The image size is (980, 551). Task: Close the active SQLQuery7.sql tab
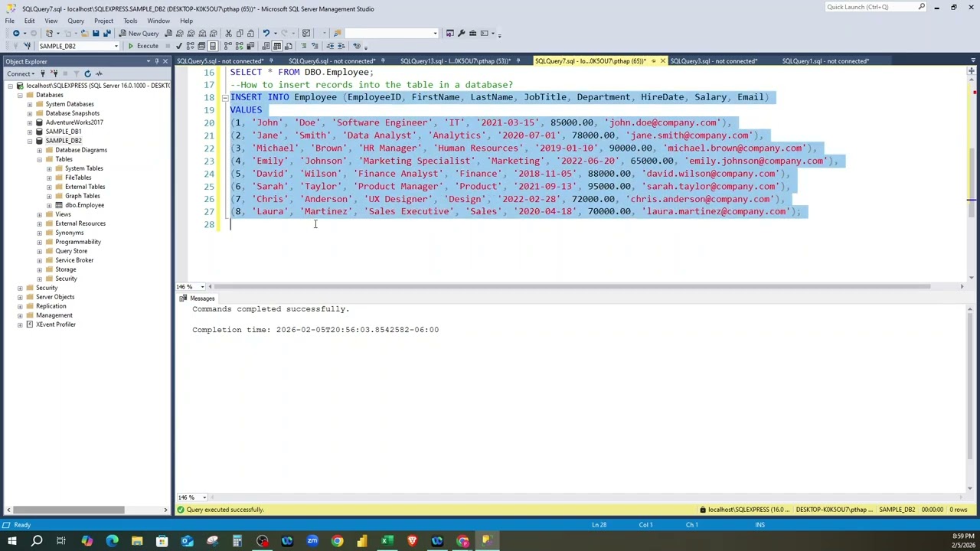click(662, 61)
